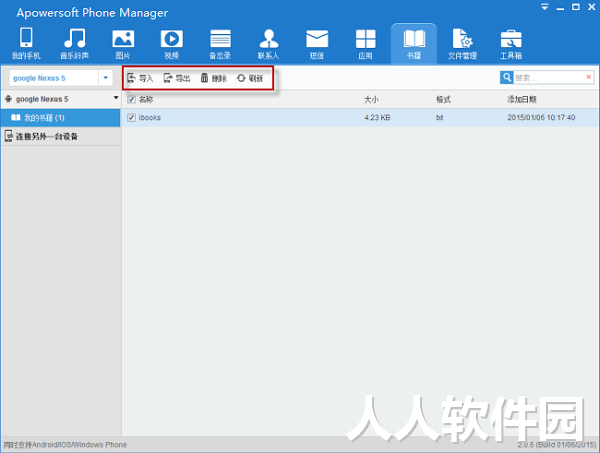Select My Books (1) in sidebar
The image size is (600, 453).
[60, 118]
